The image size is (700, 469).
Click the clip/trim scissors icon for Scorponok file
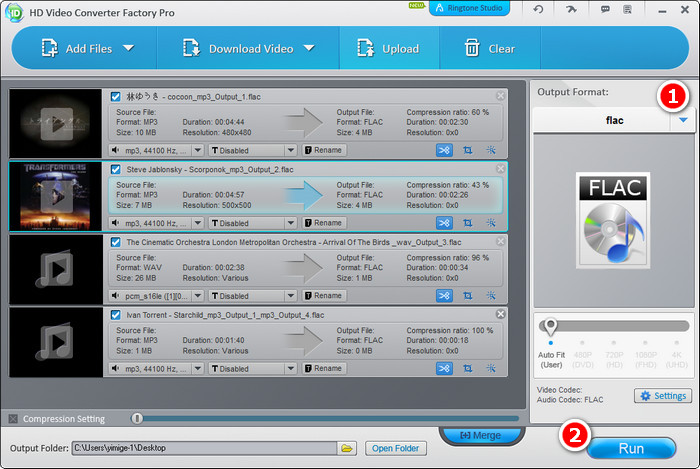[x=444, y=223]
